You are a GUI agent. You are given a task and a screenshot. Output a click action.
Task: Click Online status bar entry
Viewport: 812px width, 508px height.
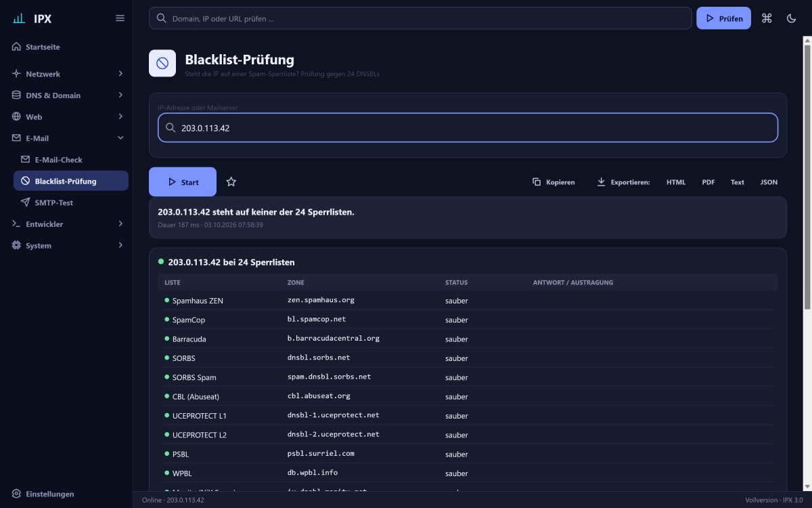(173, 500)
